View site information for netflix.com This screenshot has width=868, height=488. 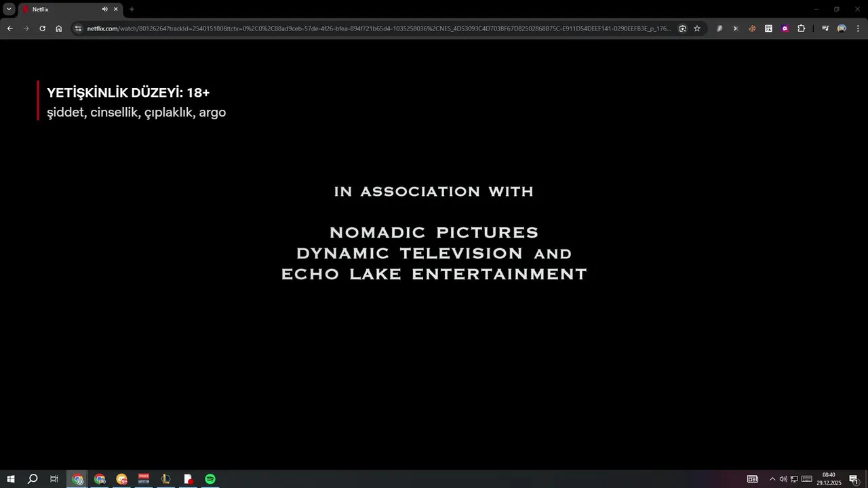coord(78,28)
